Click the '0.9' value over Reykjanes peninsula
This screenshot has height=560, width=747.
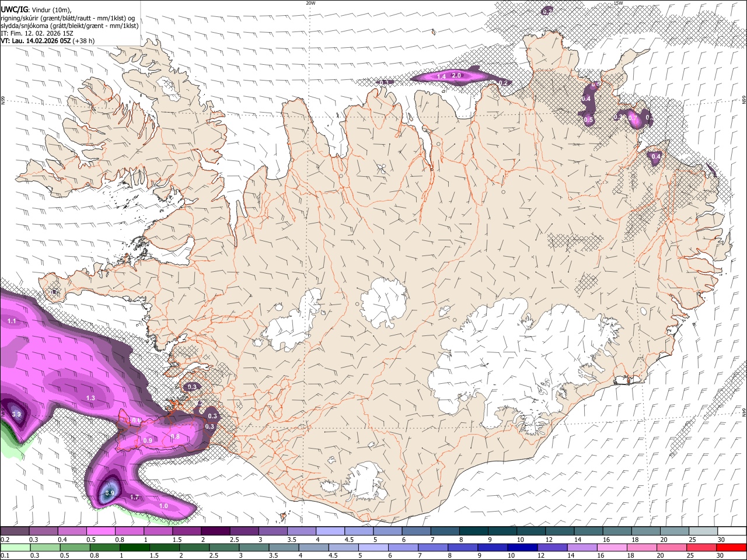[148, 440]
